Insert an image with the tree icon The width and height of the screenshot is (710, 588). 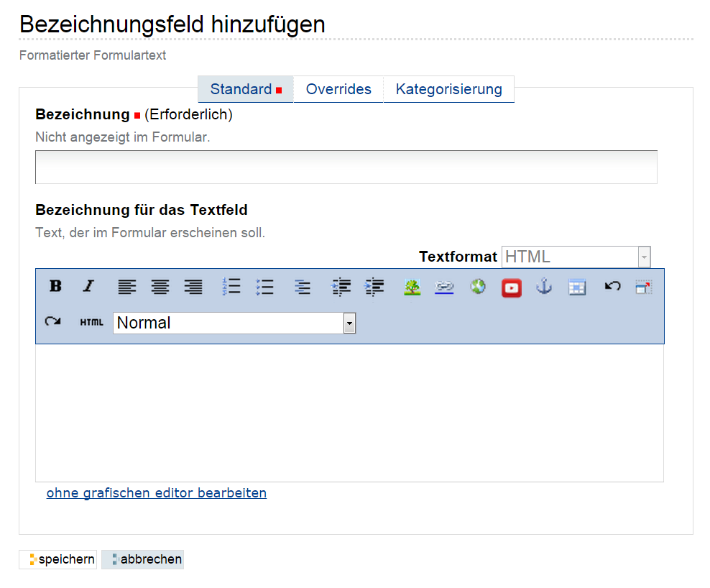412,288
